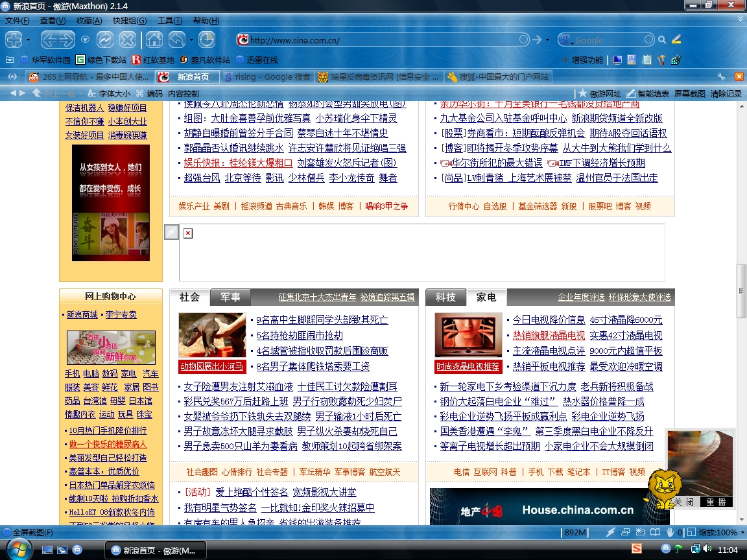This screenshot has width=747, height=560.
Task: Click the 华军软件园 bookmark
Action: (x=46, y=60)
